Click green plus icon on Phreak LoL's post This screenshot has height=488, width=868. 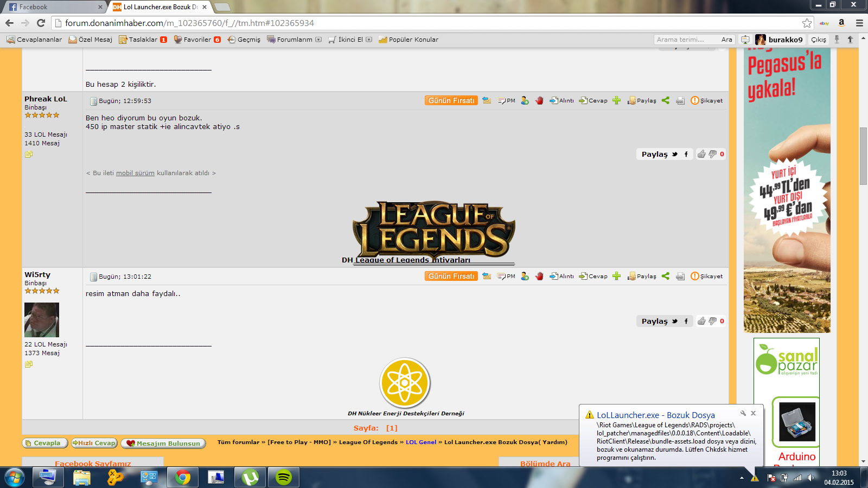point(617,101)
